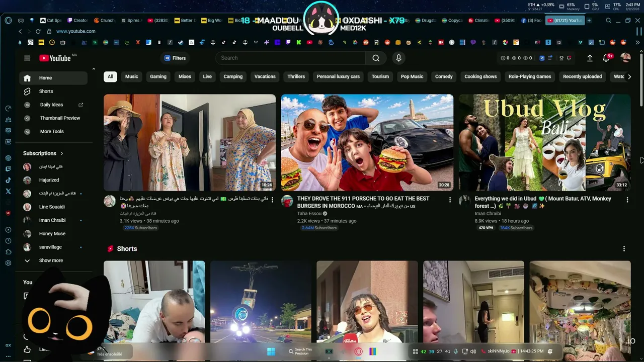Show the Recently uploaded chip
The height and width of the screenshot is (362, 644).
(x=582, y=76)
